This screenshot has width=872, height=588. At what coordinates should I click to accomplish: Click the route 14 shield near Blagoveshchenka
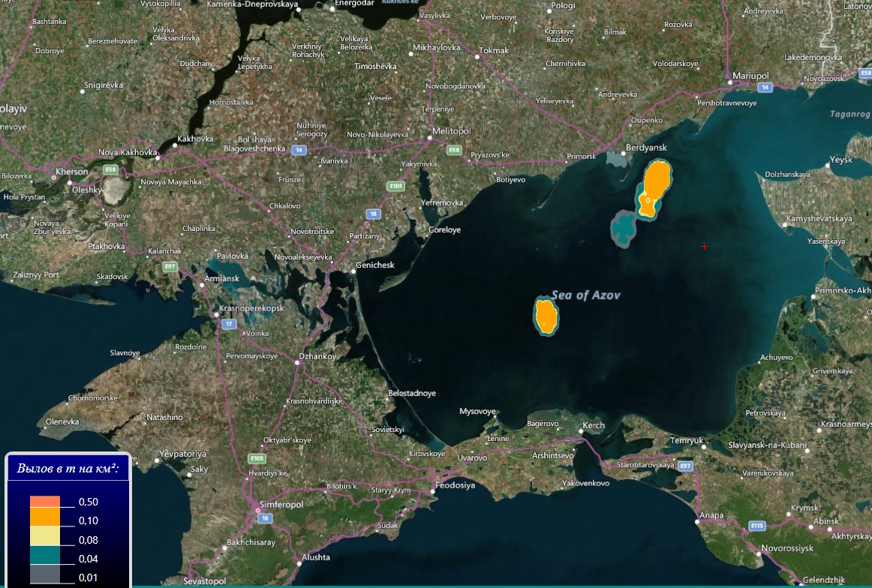click(299, 149)
